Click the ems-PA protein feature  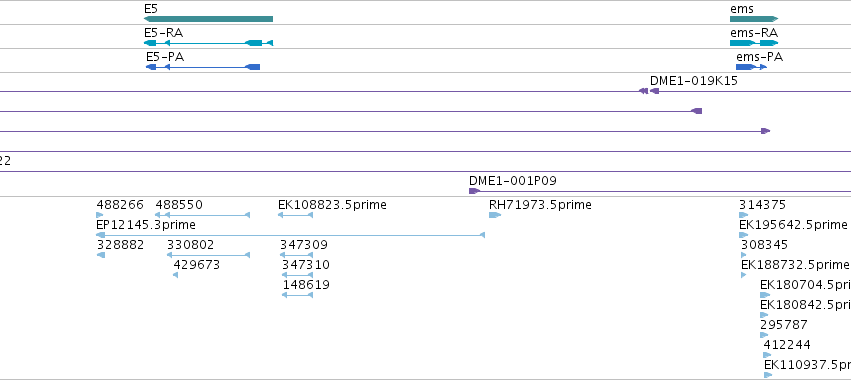coord(751,67)
